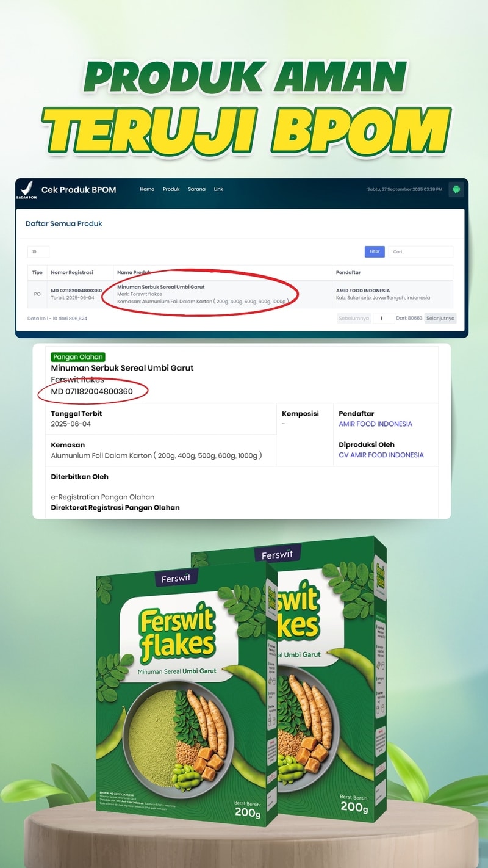488x868 pixels.
Task: Tap the green Android icon in header
Action: [x=456, y=189]
